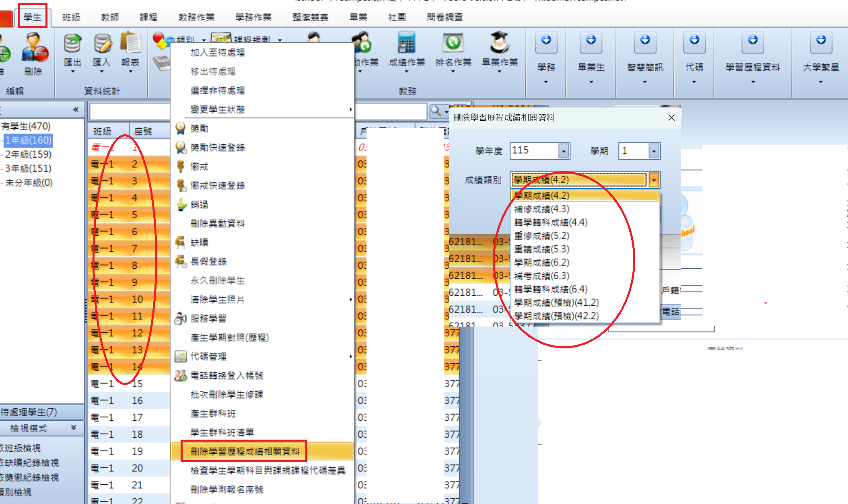Click the 畢業作業 graduate icon

tap(500, 43)
